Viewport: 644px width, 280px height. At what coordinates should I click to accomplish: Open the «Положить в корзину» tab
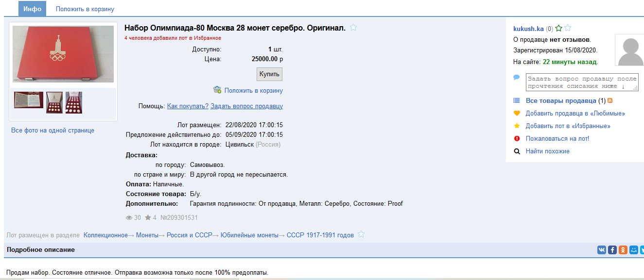85,9
